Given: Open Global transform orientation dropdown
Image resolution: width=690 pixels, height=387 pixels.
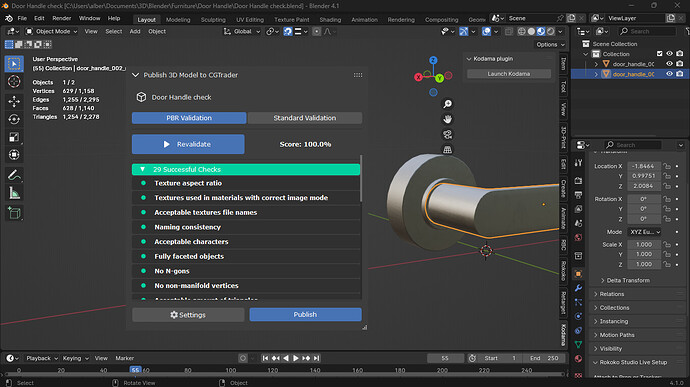Looking at the screenshot, I should tap(242, 31).
